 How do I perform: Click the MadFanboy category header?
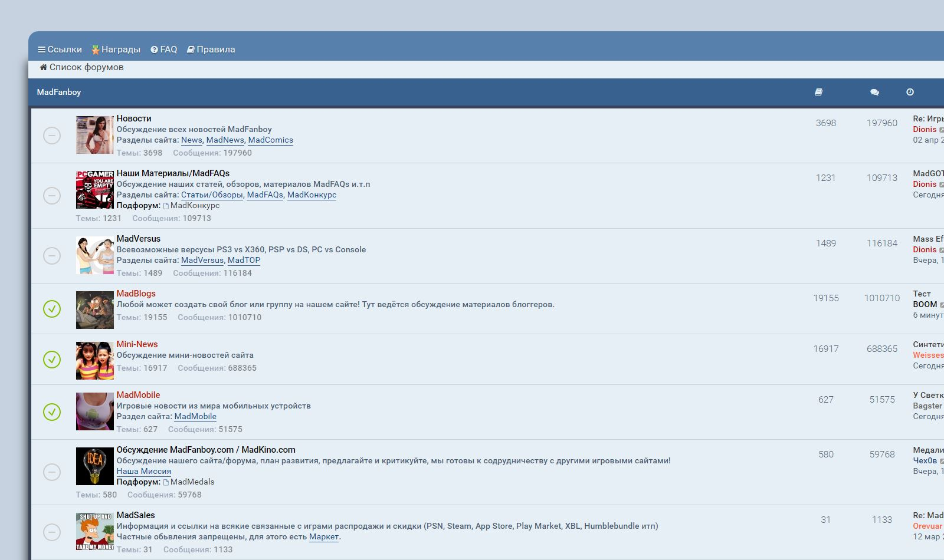tap(59, 92)
